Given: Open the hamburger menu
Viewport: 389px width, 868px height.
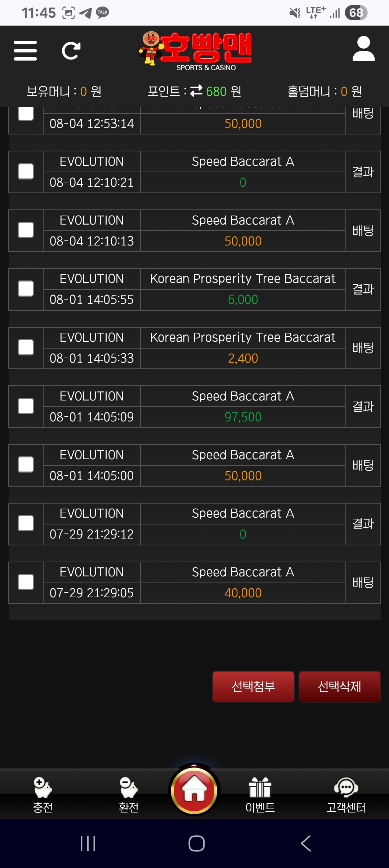Looking at the screenshot, I should (x=25, y=50).
